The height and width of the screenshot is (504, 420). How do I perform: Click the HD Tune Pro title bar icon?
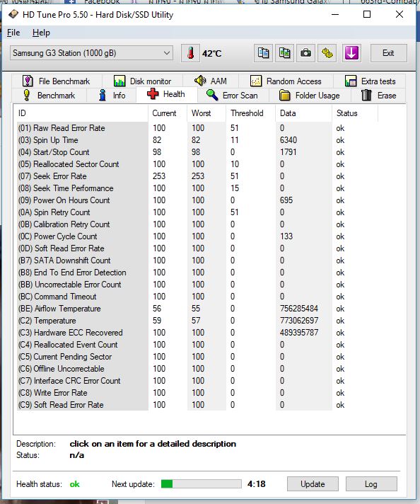click(x=13, y=14)
